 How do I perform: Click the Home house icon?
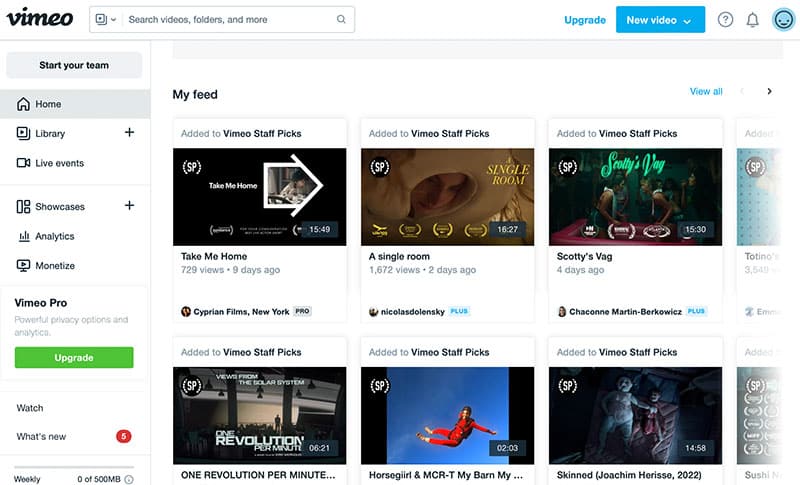point(23,104)
